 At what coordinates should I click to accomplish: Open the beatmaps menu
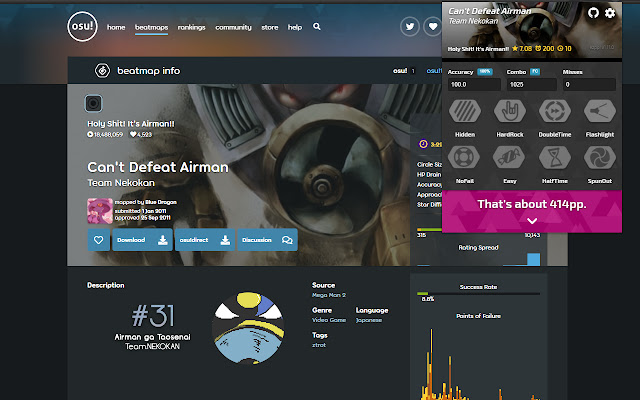[x=151, y=27]
